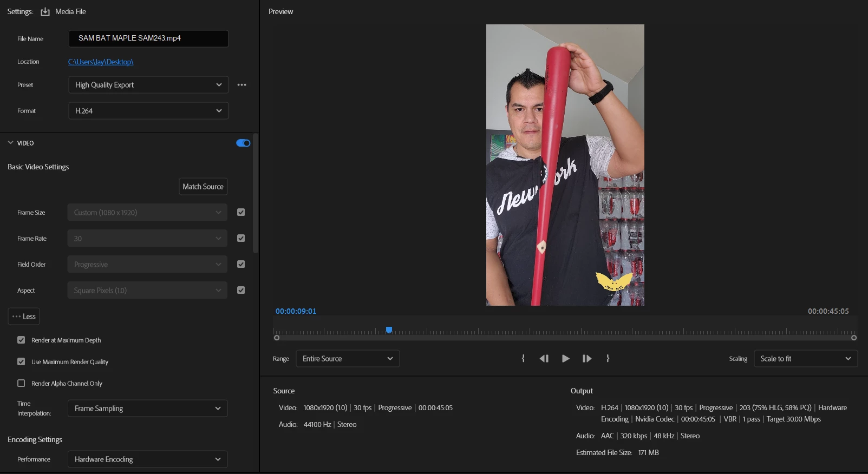Open the Scaling dropdown (Scale to fit)
868x474 pixels.
(x=806, y=359)
